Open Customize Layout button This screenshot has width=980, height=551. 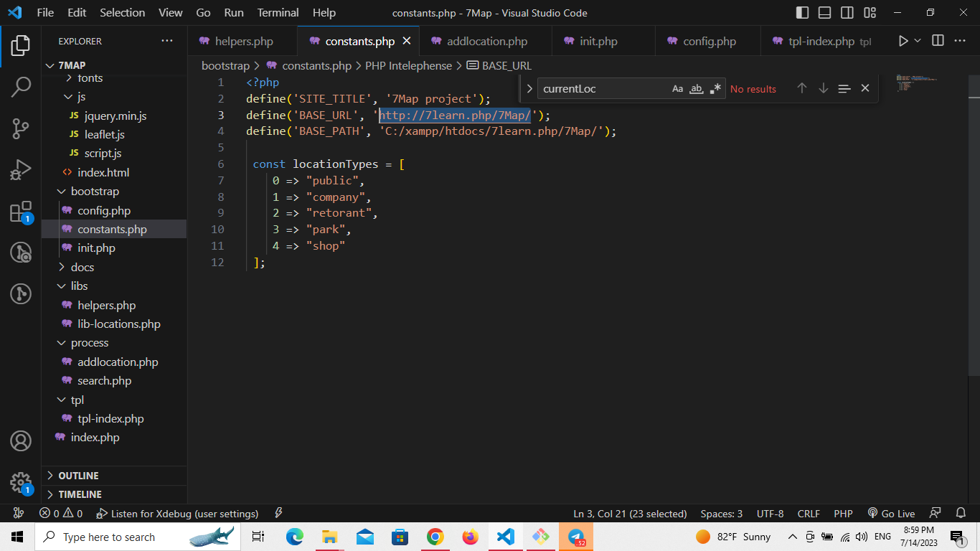(x=870, y=13)
